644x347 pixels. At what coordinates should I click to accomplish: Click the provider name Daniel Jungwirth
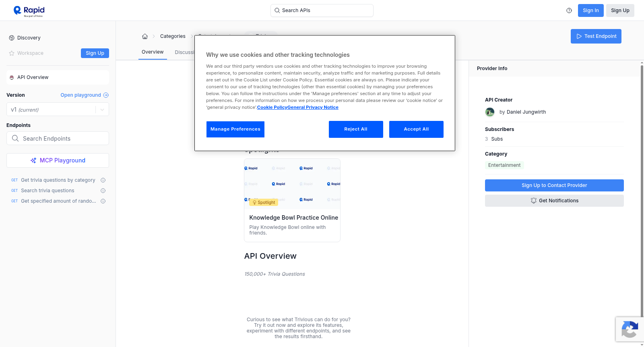(x=526, y=112)
